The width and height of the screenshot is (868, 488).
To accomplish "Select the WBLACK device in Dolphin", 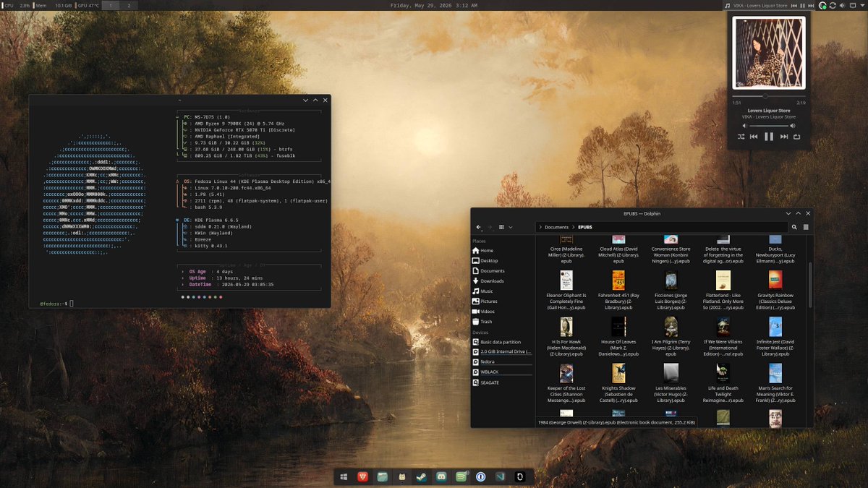I will coord(502,372).
